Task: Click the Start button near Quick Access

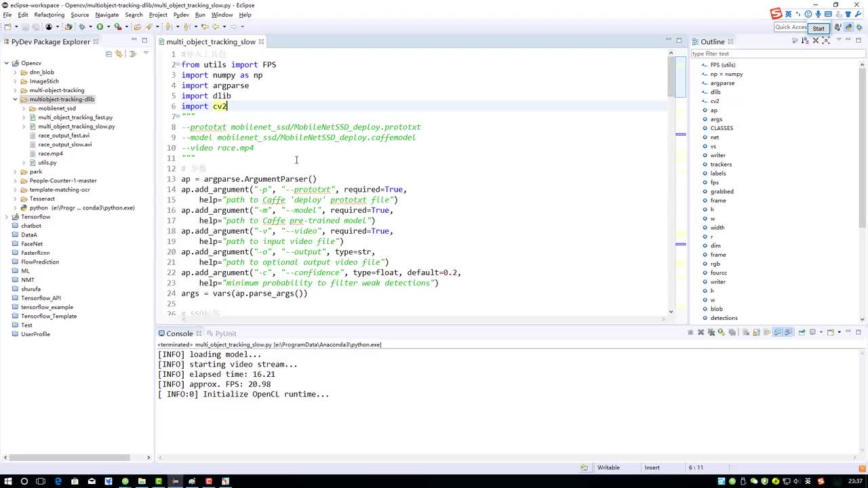Action: coord(818,28)
